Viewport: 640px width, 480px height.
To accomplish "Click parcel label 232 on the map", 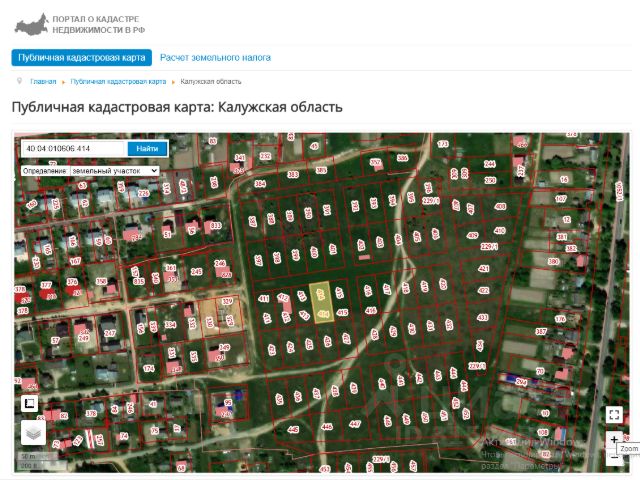I will coord(265,156).
